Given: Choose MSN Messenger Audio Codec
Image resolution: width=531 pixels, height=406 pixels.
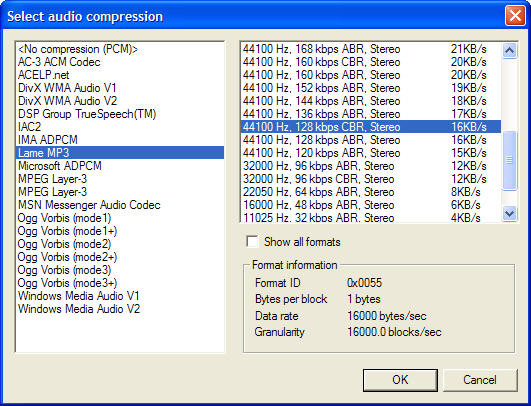Looking at the screenshot, I should [120, 205].
